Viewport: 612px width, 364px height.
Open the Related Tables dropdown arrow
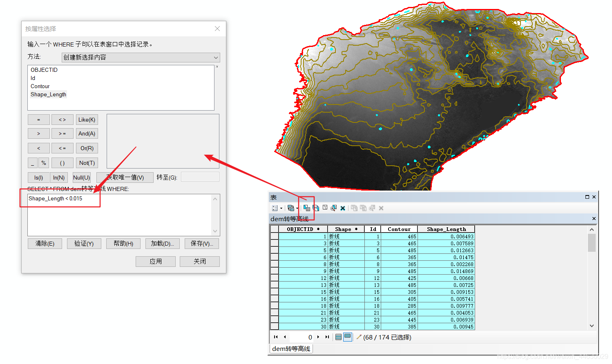coord(297,209)
